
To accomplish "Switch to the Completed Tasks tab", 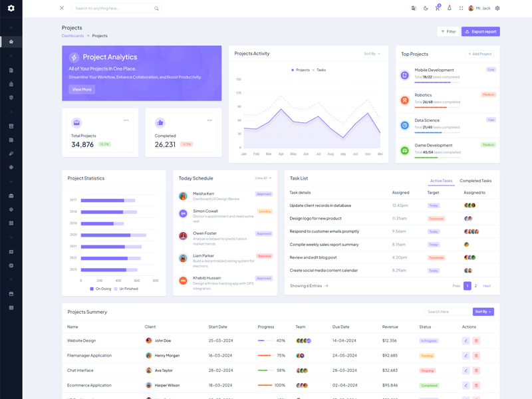I will 475,181.
